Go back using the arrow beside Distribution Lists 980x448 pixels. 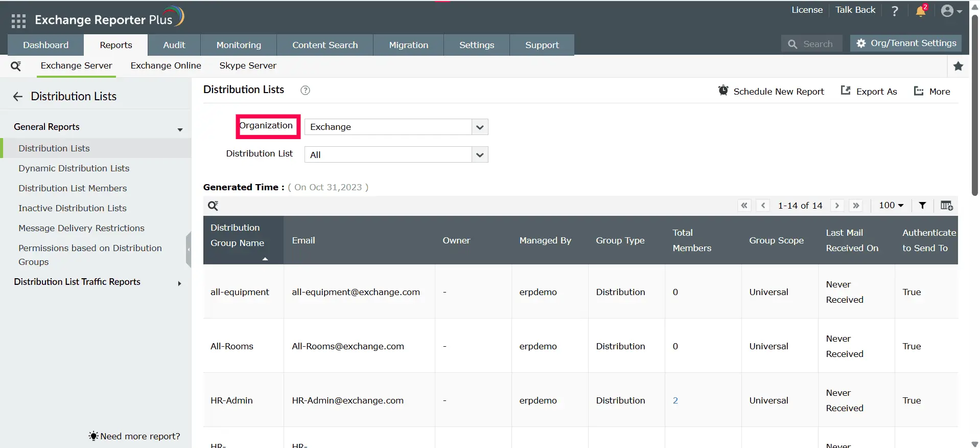click(18, 97)
